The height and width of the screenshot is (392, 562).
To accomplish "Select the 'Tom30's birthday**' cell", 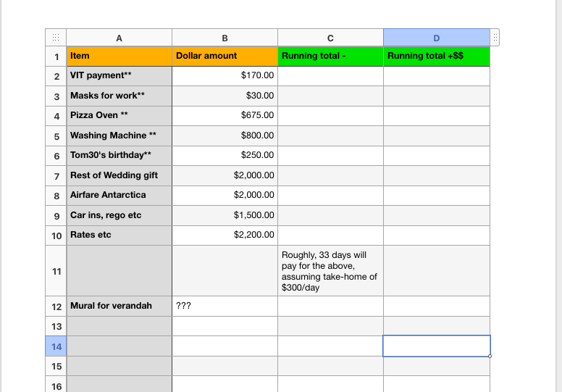I will pyautogui.click(x=119, y=156).
